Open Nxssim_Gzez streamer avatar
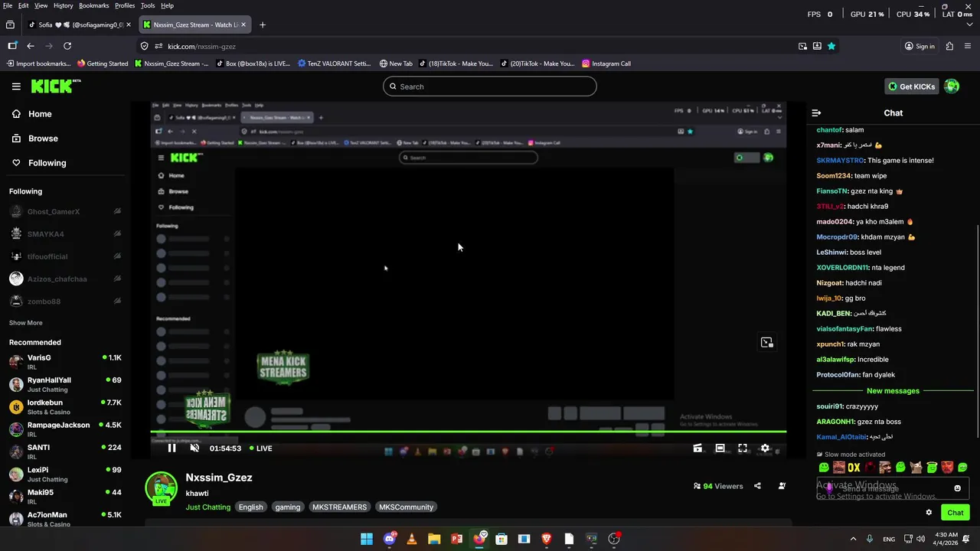The height and width of the screenshot is (551, 980). 161,488
